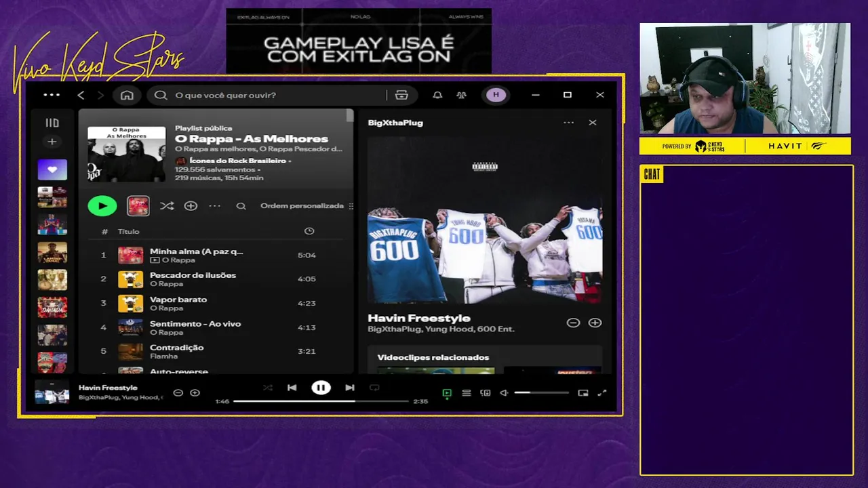Navigate forward with the right arrow
Screen dimensions: 868x488
point(100,95)
